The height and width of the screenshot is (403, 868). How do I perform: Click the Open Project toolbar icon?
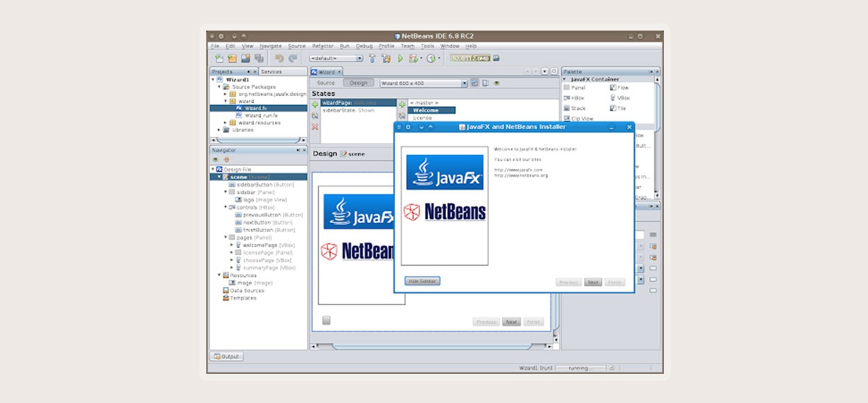245,58
